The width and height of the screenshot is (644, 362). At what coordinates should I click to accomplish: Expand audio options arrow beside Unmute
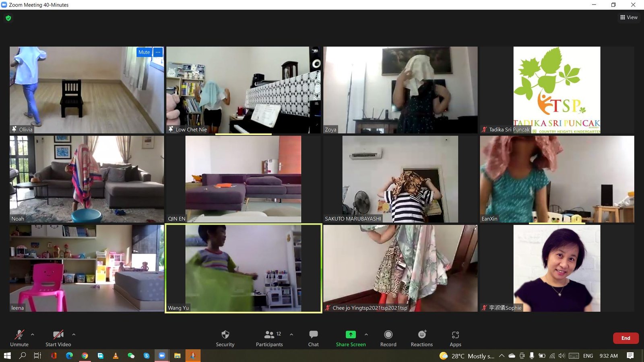point(33,334)
